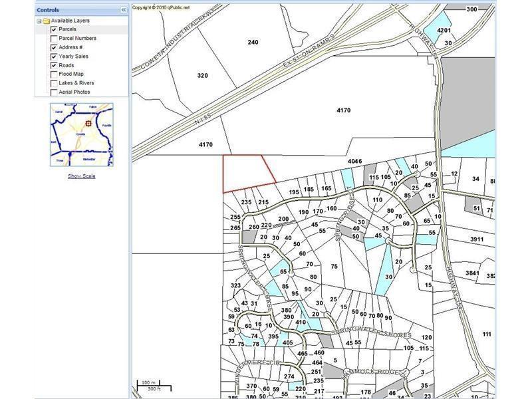Click the Coweta Industrial Pkwy road label
532x399 pixels.
179,38
